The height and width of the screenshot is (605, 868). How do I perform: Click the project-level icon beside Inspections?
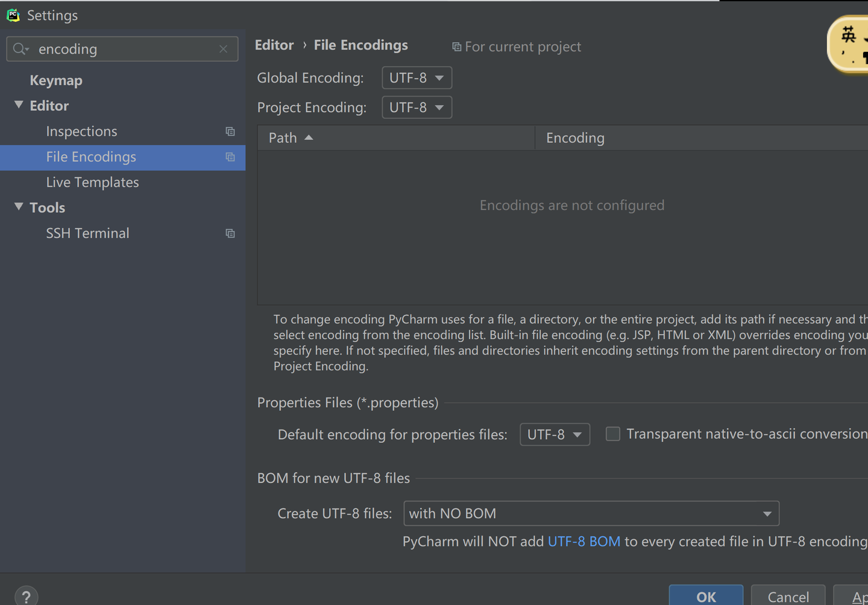pyautogui.click(x=230, y=131)
